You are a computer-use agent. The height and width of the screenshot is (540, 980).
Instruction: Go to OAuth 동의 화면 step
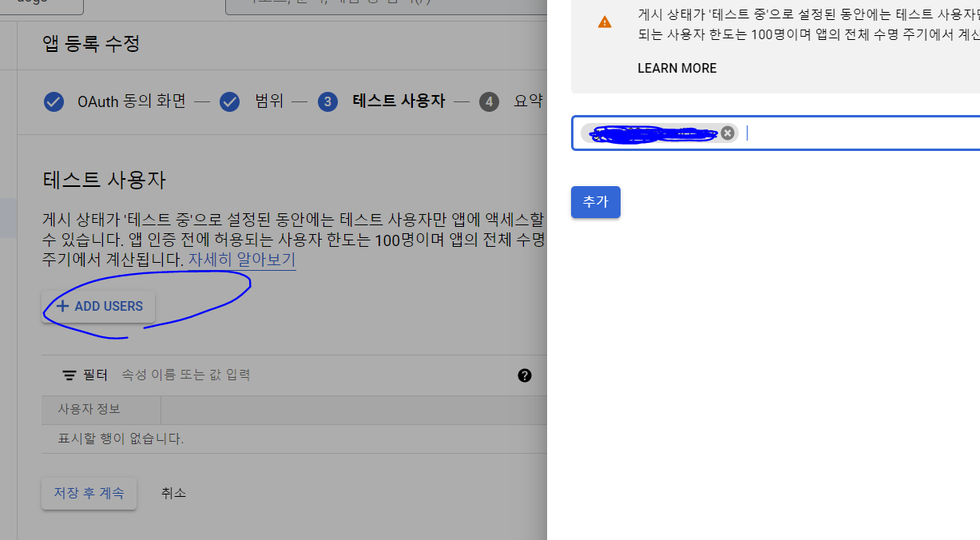(x=131, y=101)
